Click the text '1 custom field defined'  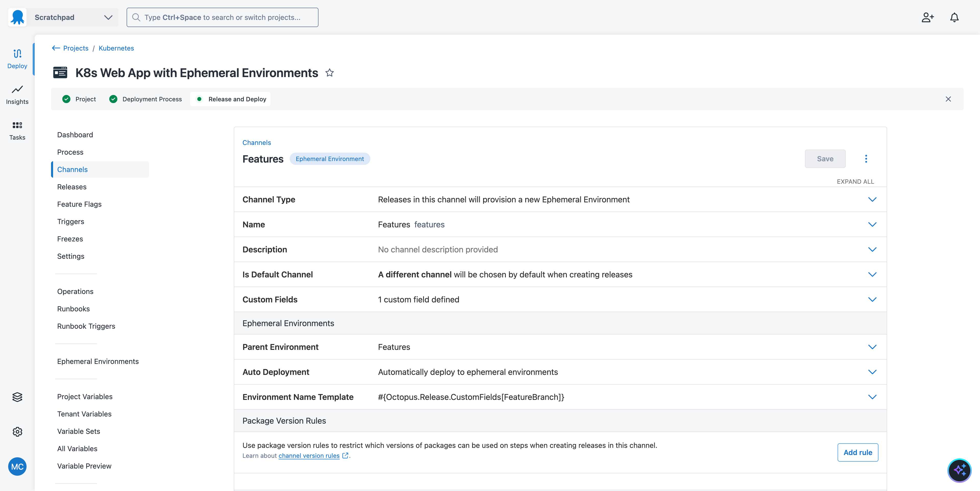(x=419, y=300)
